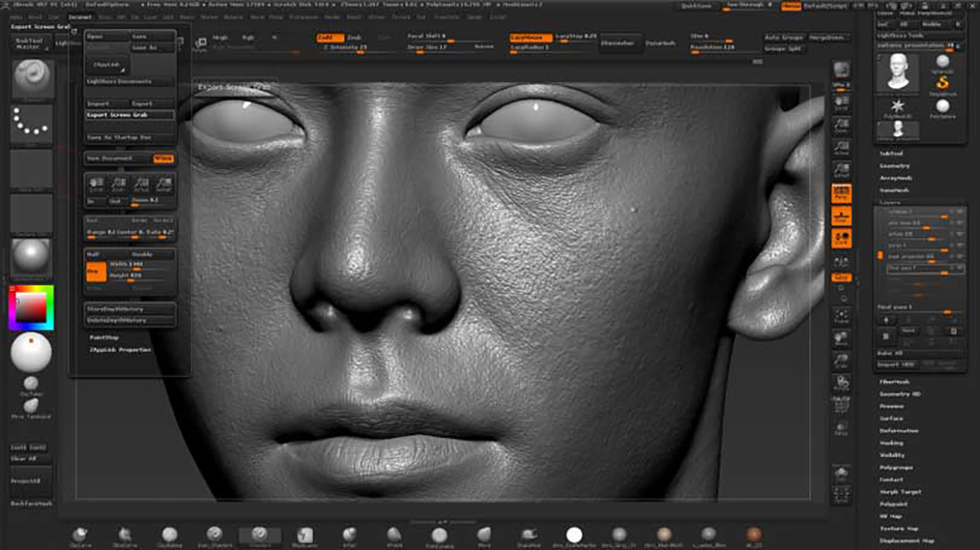Viewport: 980px width, 550px height.
Task: Click the PolyF draw polyframe icon
Action: pyautogui.click(x=841, y=406)
